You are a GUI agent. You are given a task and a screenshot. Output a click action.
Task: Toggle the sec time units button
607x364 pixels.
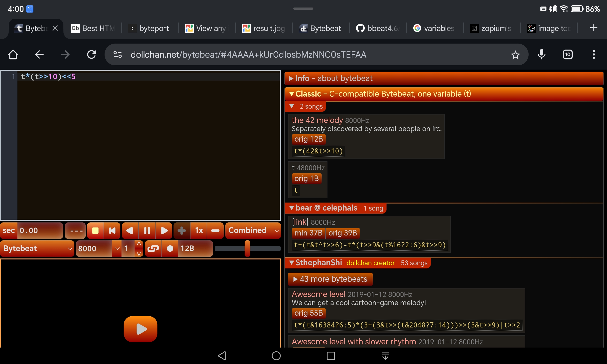(x=9, y=231)
